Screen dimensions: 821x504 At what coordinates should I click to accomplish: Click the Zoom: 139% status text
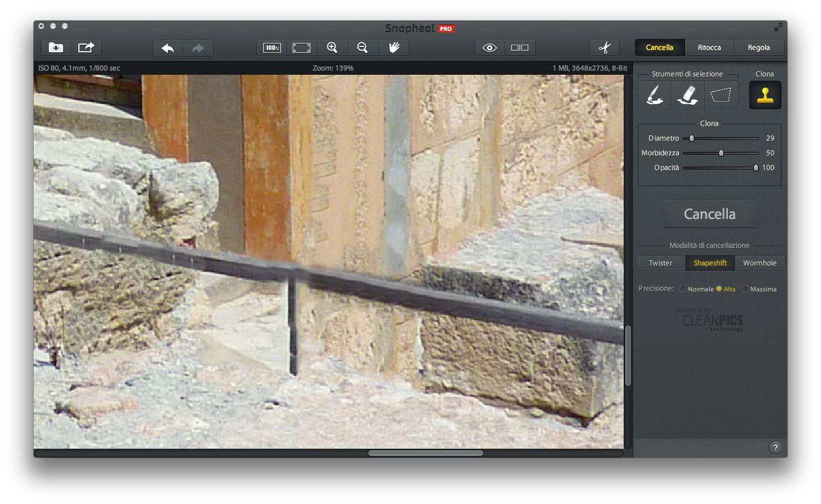(x=333, y=68)
